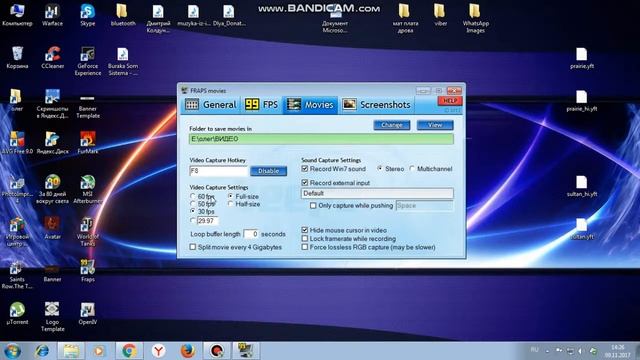Select the Stereo sound option
This screenshot has height=360, width=640.
pos(380,169)
